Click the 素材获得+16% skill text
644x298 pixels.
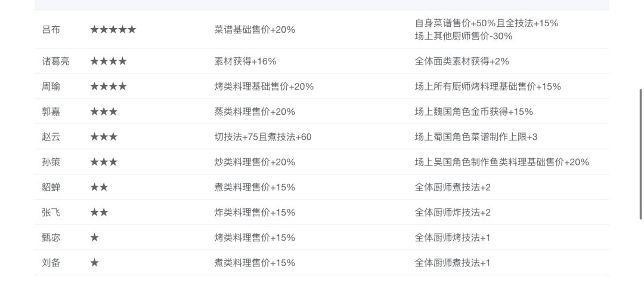pos(245,61)
